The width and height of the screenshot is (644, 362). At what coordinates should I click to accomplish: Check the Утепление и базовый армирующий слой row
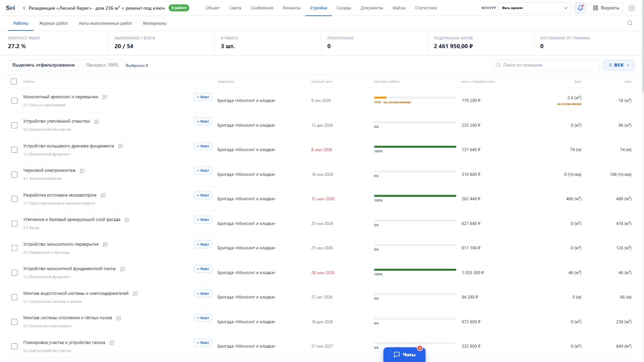pos(14,224)
